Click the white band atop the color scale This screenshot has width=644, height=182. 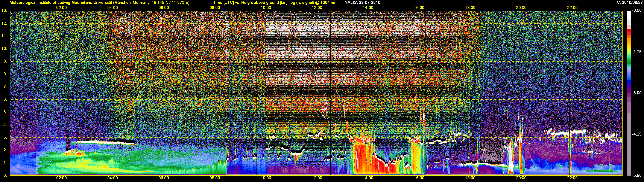point(629,15)
